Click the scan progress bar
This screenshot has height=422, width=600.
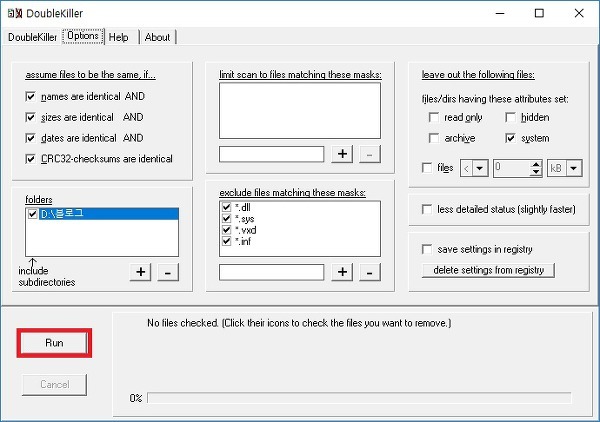tap(359, 398)
